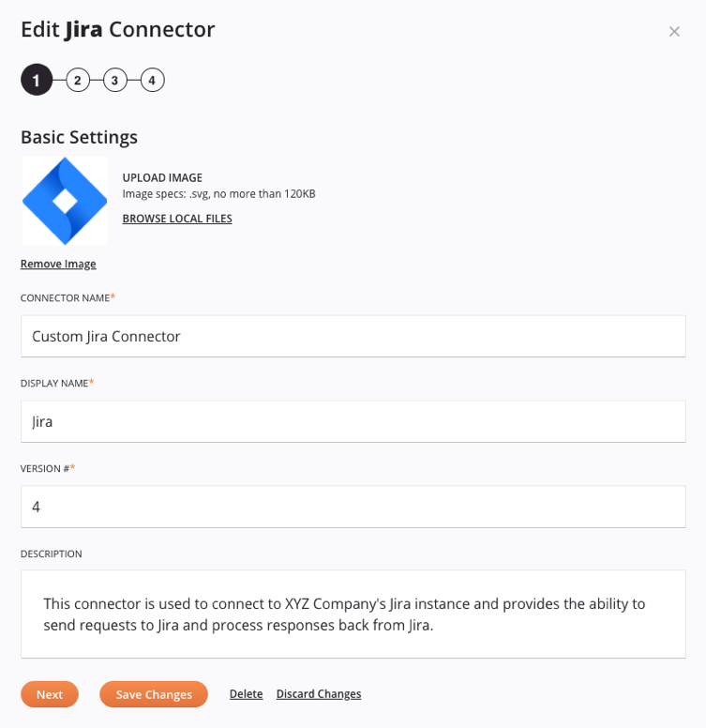
Task: Click the Upload Image label
Action: (x=162, y=177)
